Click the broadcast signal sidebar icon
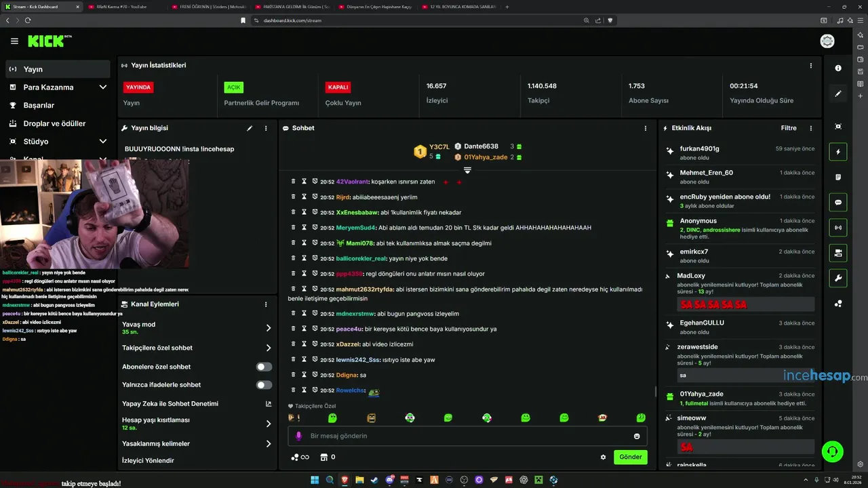This screenshot has height=488, width=868. pyautogui.click(x=838, y=228)
